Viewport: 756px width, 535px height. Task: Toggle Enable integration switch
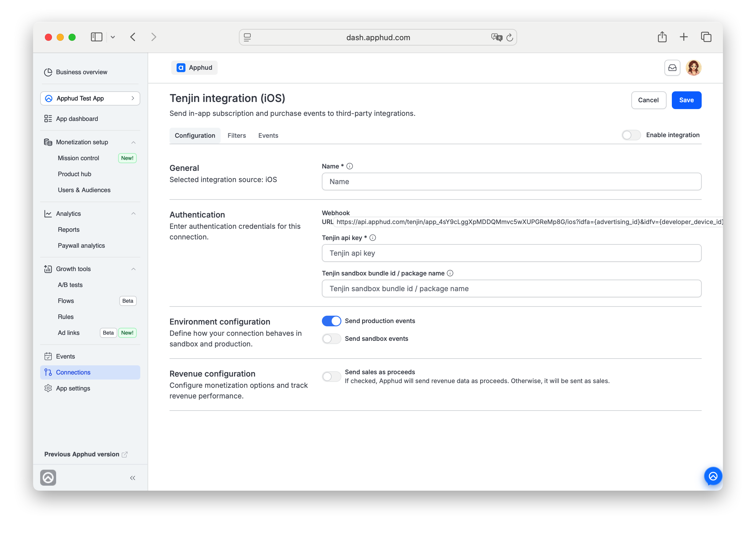click(631, 135)
